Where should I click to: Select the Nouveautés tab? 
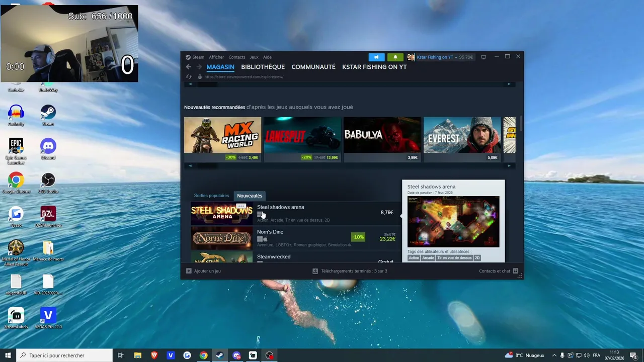250,196
